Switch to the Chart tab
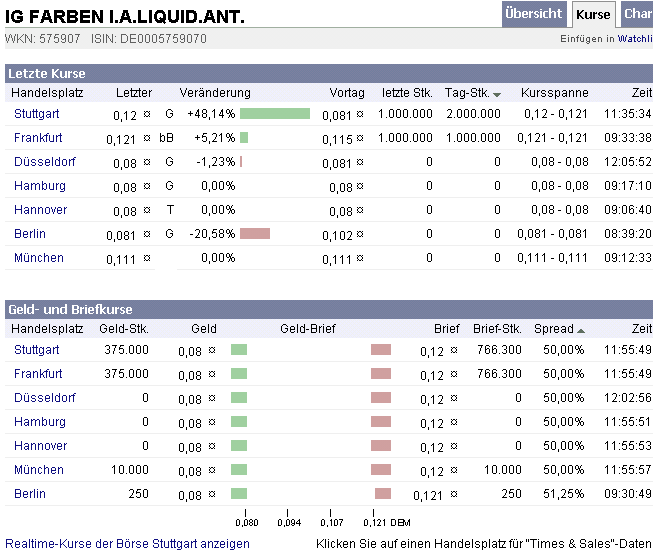 (x=637, y=14)
